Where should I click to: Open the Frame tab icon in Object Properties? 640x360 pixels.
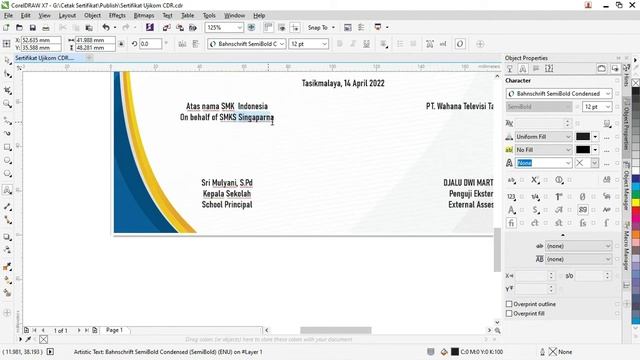click(549, 69)
